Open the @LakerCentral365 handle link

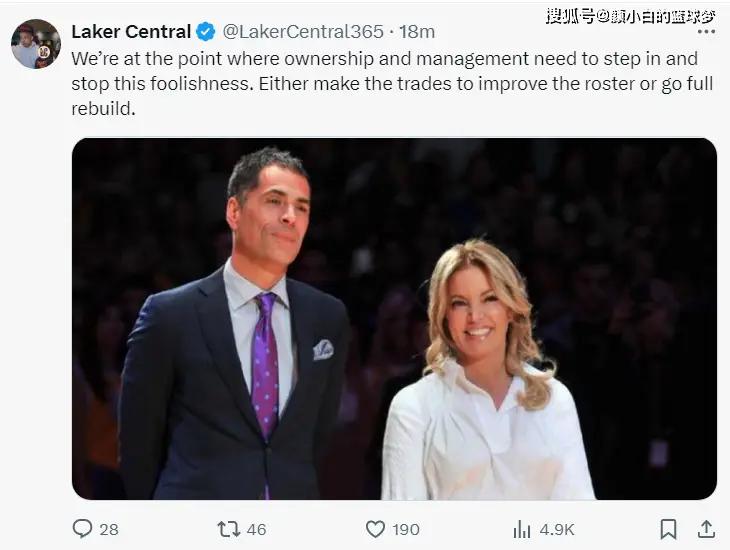click(x=304, y=32)
